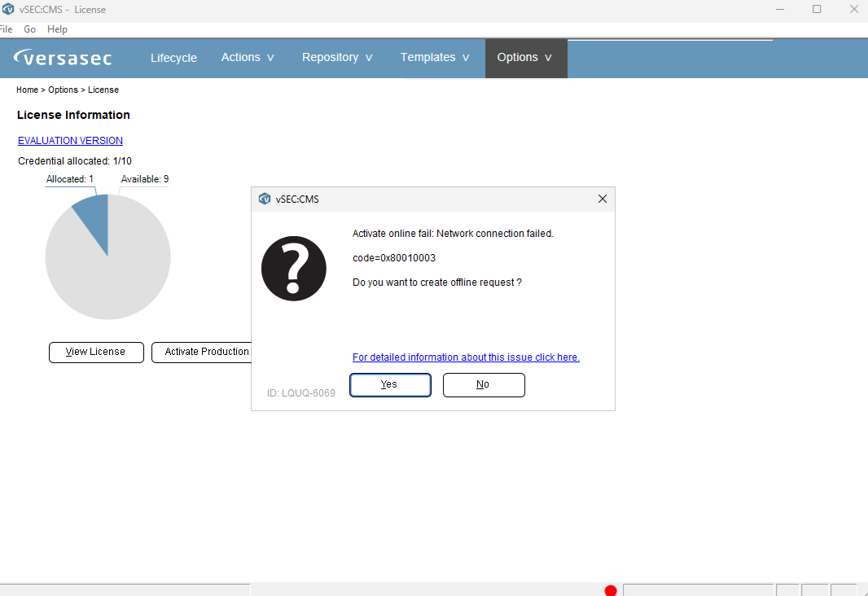Click the Versasec logo in header
Image resolution: width=868 pixels, height=596 pixels.
pos(63,58)
